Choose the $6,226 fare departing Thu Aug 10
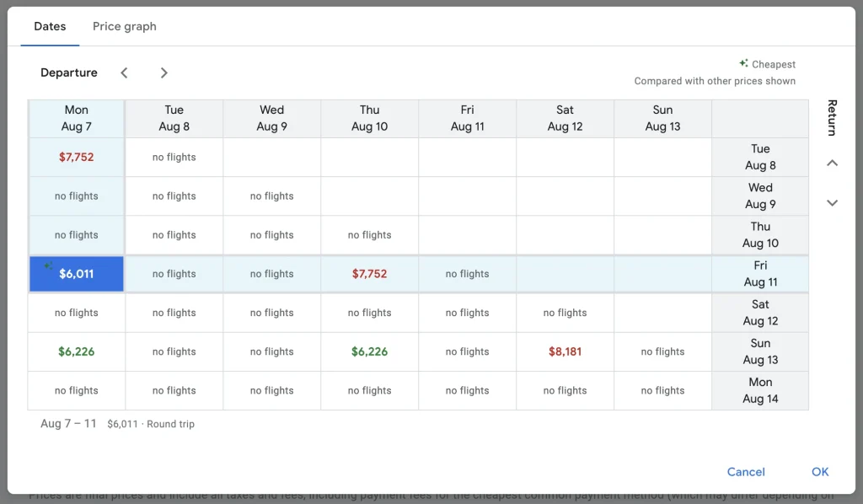863x504 pixels. point(369,351)
